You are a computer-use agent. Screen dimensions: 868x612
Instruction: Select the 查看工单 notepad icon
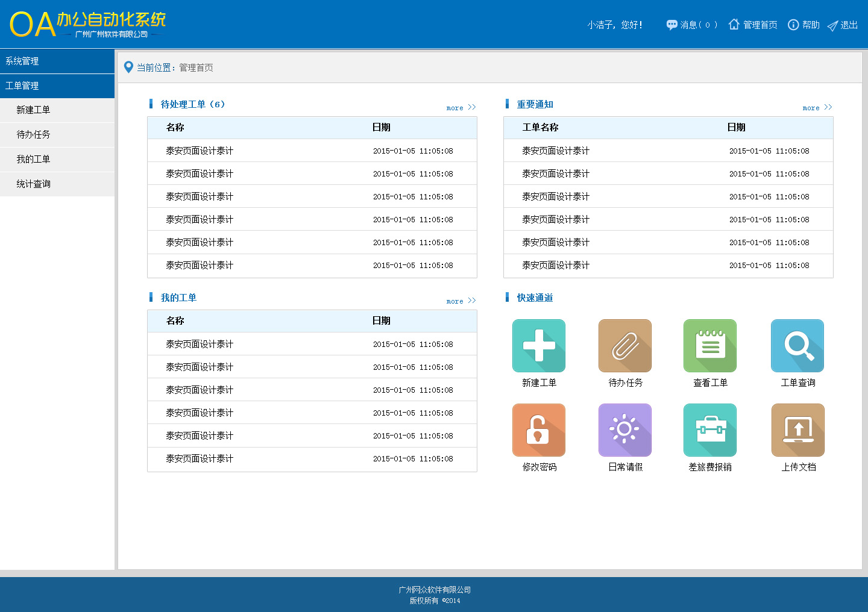(709, 346)
